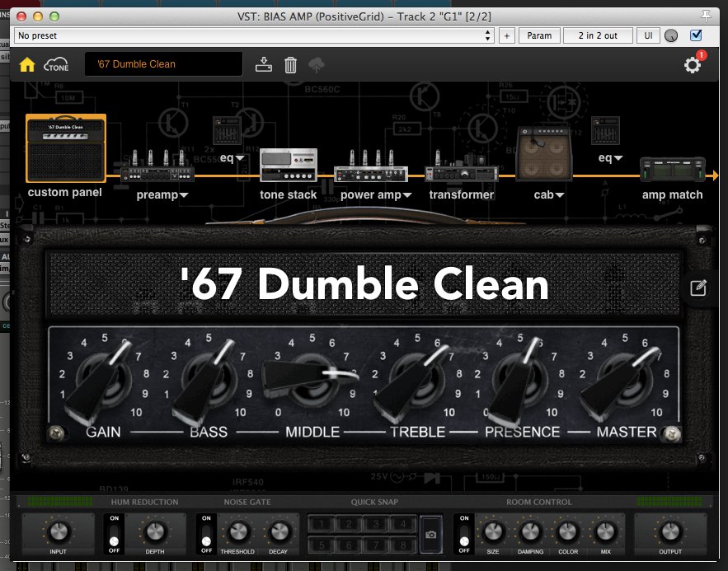Select Quick Snap slot 6
The image size is (728, 571).
tap(349, 545)
